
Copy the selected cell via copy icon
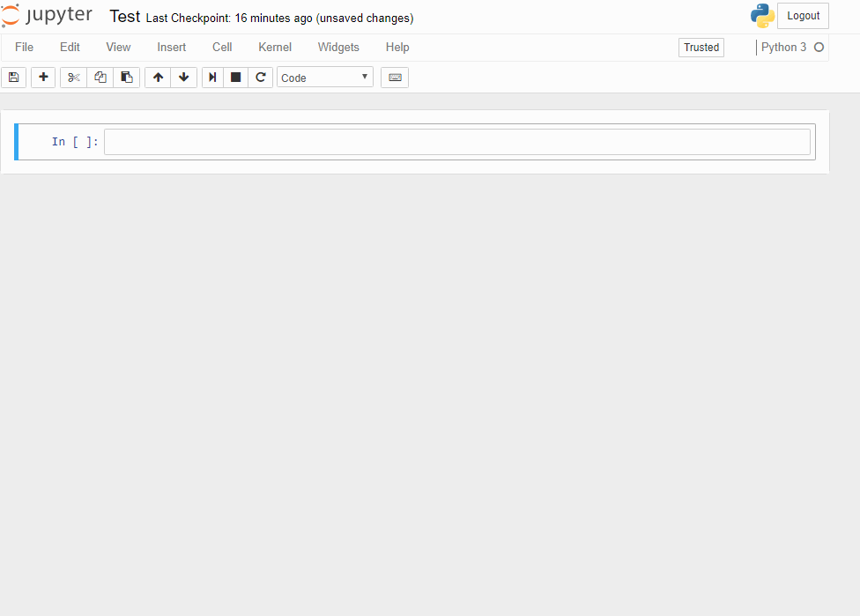[x=100, y=78]
